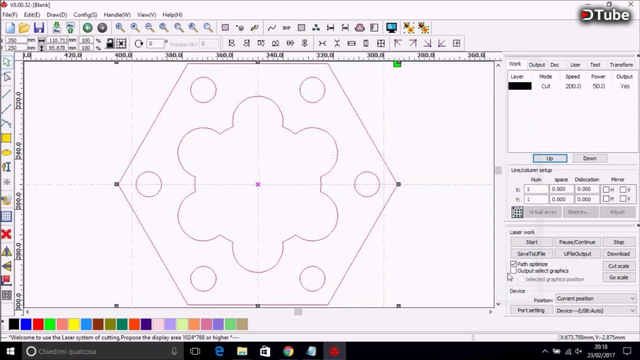This screenshot has height=360, width=640.
Task: Open a file with folder icon
Action: click(x=24, y=28)
